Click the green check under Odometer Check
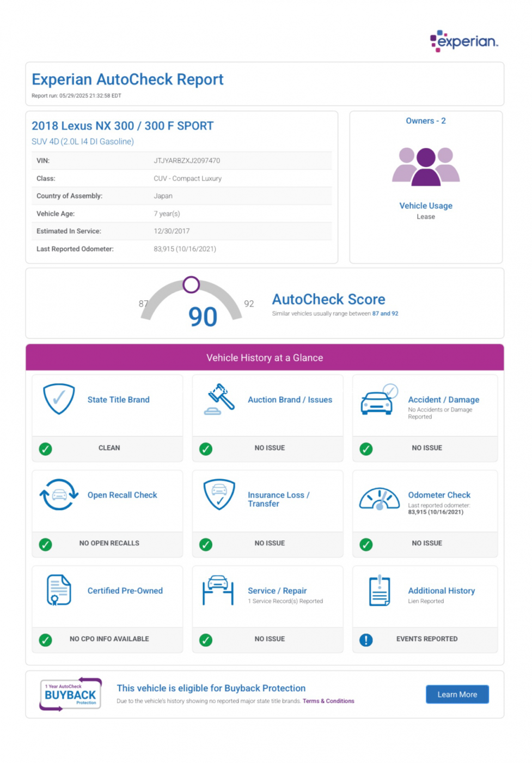Image resolution: width=532 pixels, height=763 pixels. (x=366, y=544)
